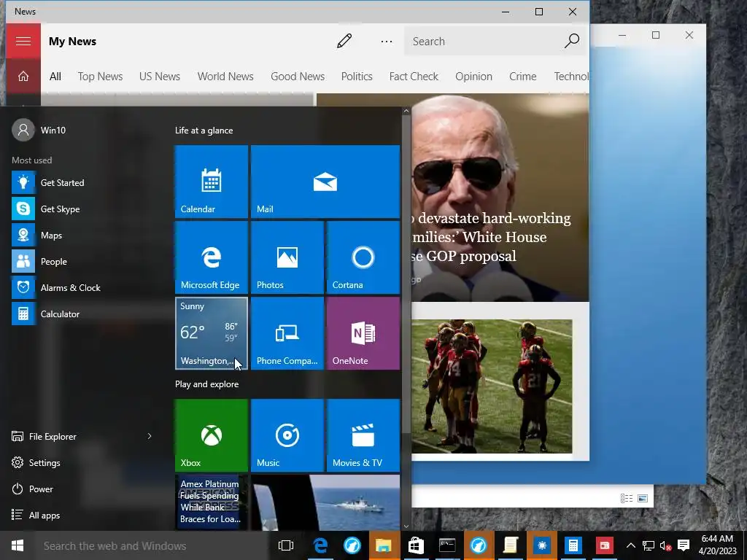Expand File Explorer jump list arrow

(150, 436)
